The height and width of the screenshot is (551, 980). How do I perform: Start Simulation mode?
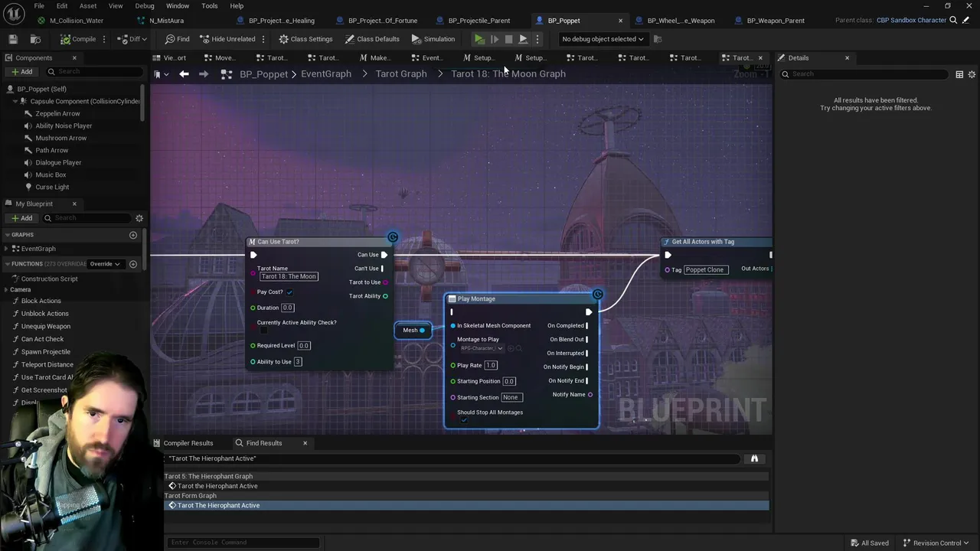(x=433, y=39)
